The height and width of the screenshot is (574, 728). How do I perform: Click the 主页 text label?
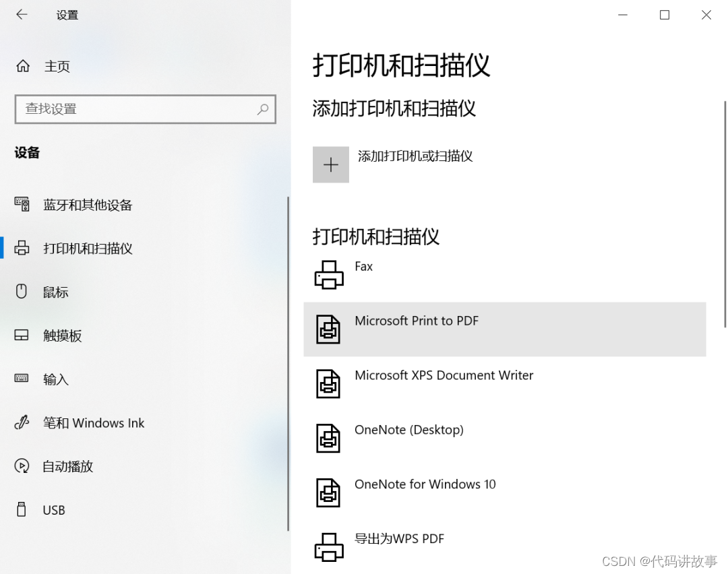[x=57, y=66]
